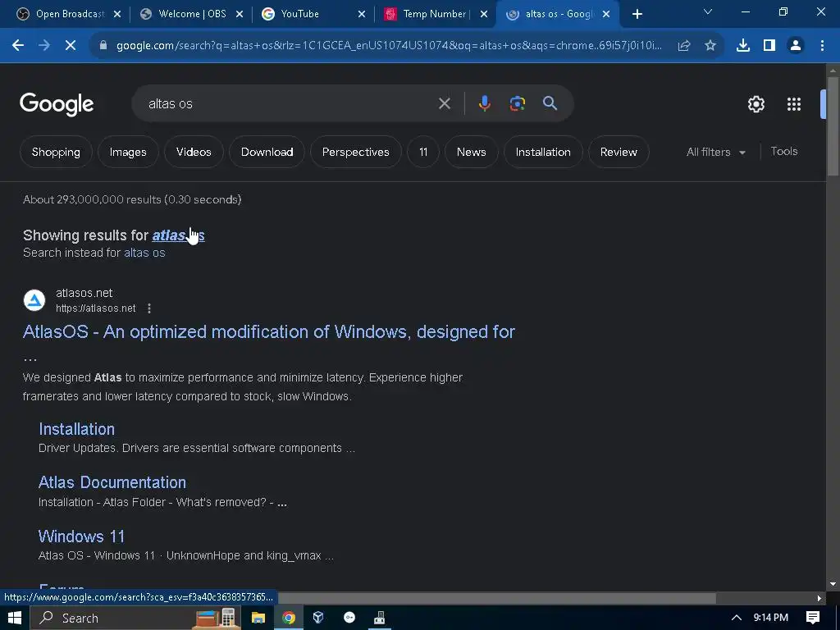This screenshot has height=630, width=840.
Task: Open File Explorer from taskbar
Action: 258,618
